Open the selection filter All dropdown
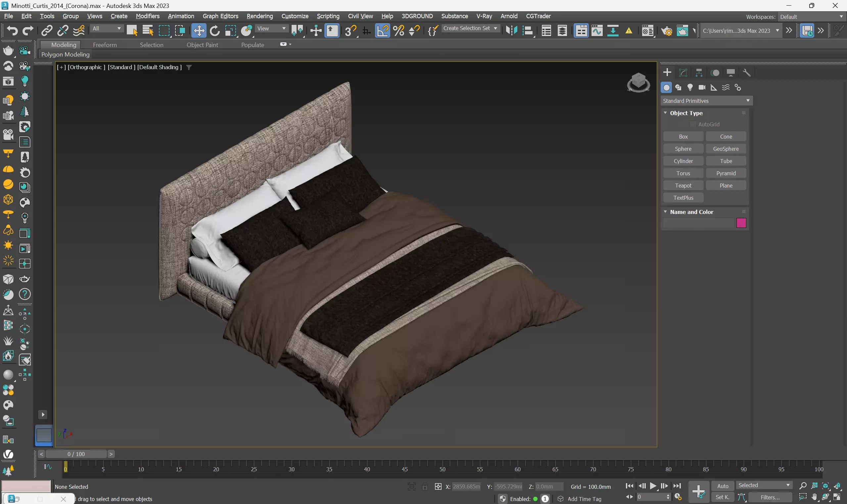This screenshot has height=504, width=847. pyautogui.click(x=106, y=28)
